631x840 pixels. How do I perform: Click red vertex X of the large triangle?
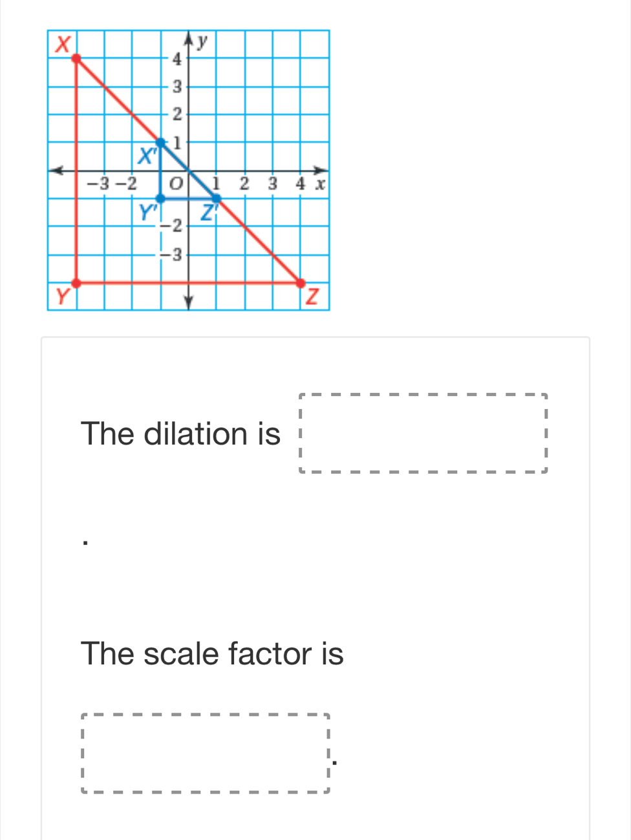tap(76, 59)
